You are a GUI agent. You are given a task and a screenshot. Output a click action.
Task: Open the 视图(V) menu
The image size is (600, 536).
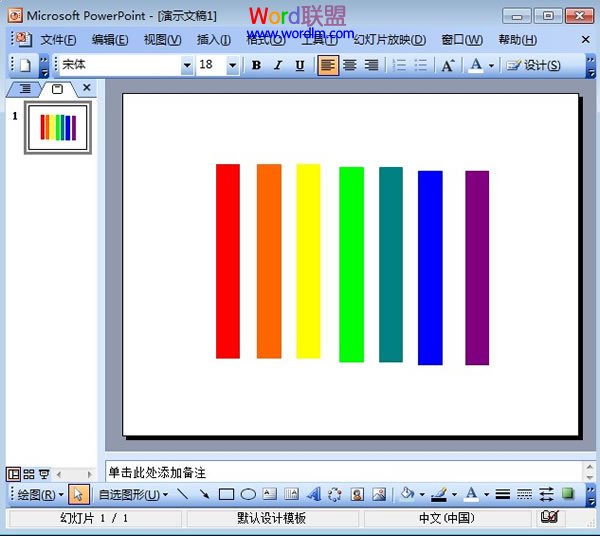pyautogui.click(x=162, y=39)
